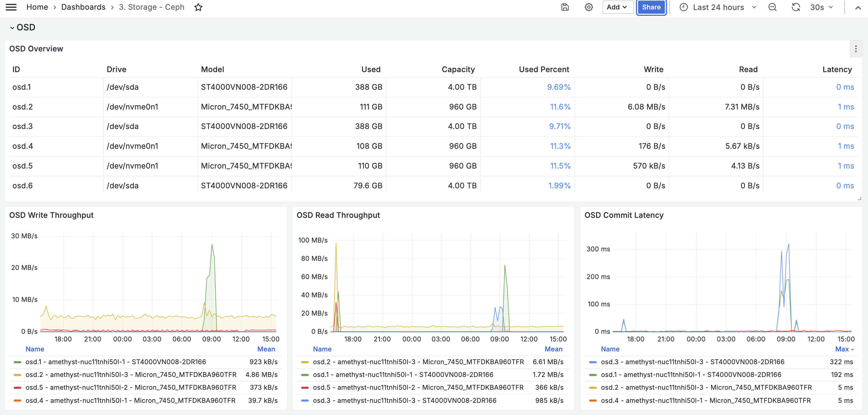Collapse the OSD row section
This screenshot has width=868, height=415.
(x=22, y=27)
